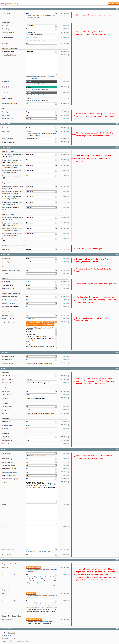Image resolution: width=119 pixels, height=644 pixels.
Task: Focus the Google Font Family input
Action: (x=41, y=38)
